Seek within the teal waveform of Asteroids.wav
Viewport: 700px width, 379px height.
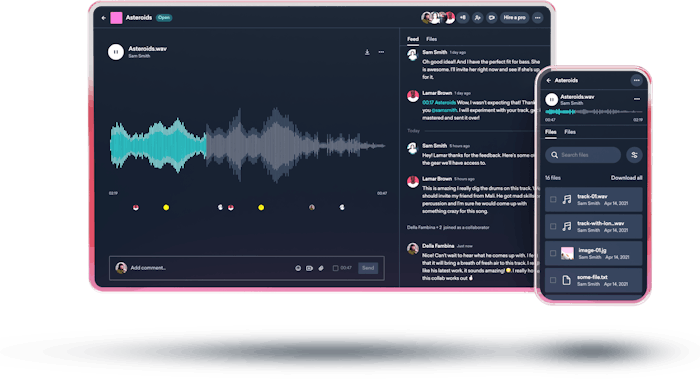pyautogui.click(x=158, y=146)
